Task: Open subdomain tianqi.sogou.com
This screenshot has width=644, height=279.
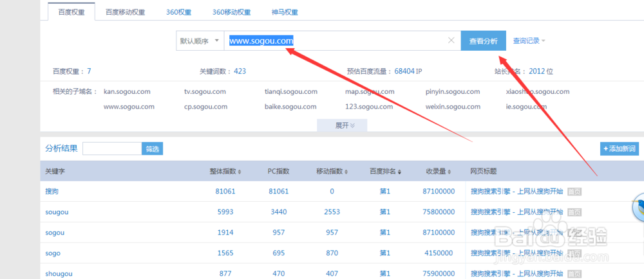Action: [x=291, y=91]
